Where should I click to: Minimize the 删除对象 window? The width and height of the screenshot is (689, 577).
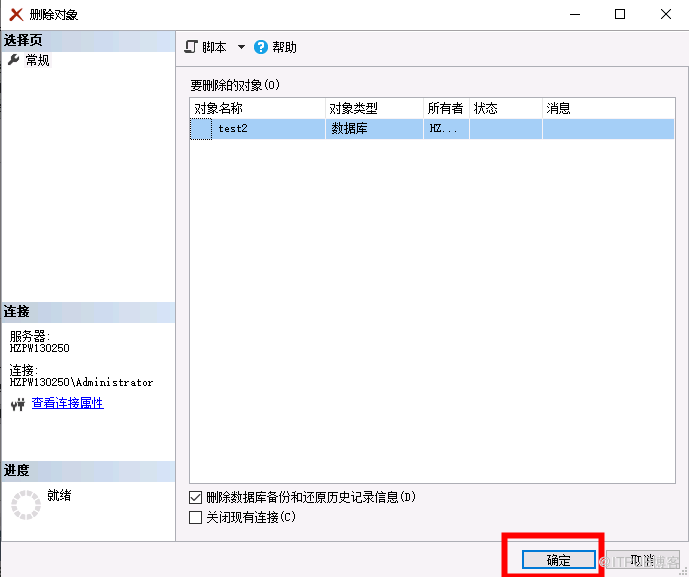coord(575,15)
